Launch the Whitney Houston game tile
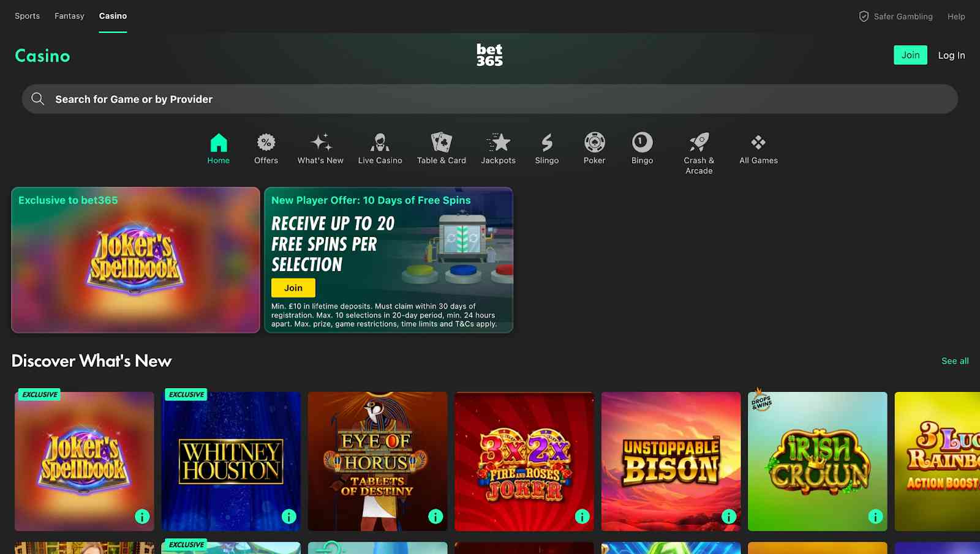980x554 pixels. pyautogui.click(x=231, y=462)
